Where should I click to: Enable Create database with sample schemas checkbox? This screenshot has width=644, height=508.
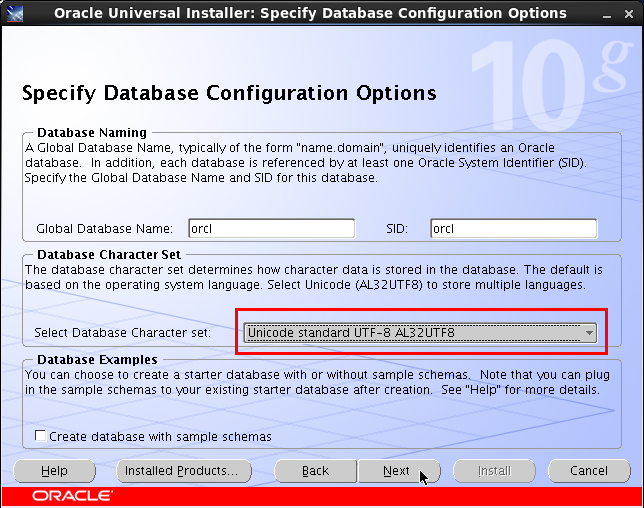[x=40, y=436]
